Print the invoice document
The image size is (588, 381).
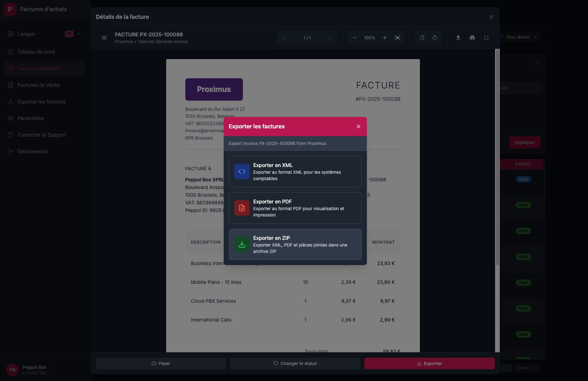point(472,38)
